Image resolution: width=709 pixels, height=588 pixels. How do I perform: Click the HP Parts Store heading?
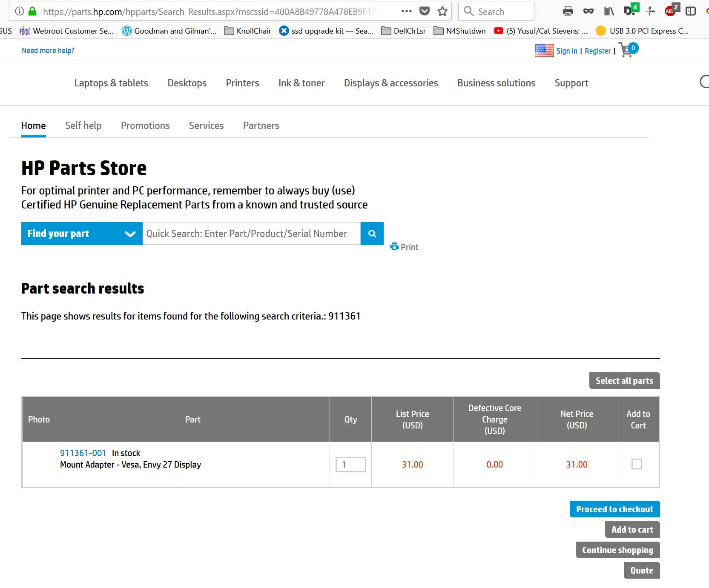(84, 168)
